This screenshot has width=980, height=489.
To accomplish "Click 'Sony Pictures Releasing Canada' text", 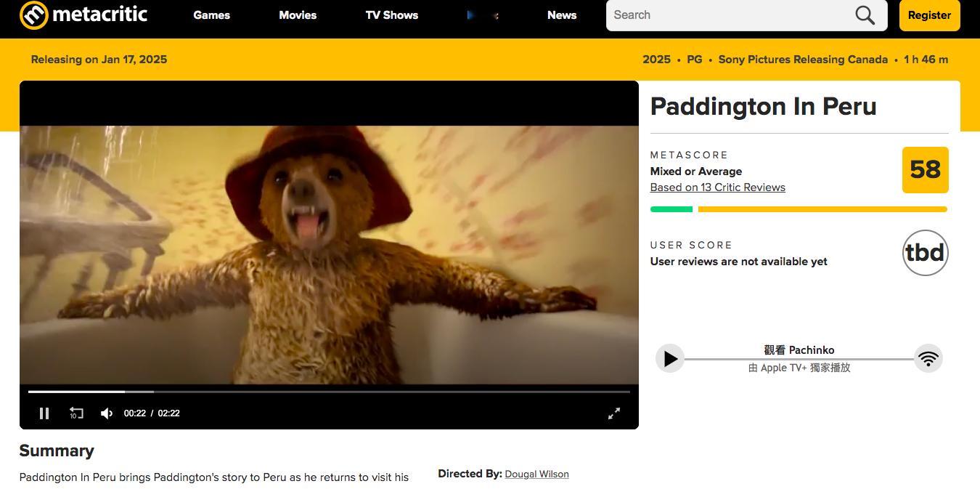I will (803, 60).
